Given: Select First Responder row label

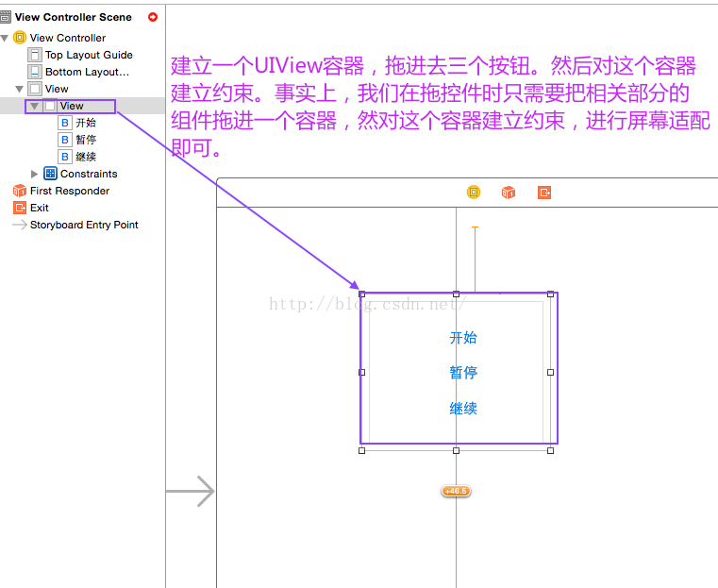Looking at the screenshot, I should click(70, 191).
